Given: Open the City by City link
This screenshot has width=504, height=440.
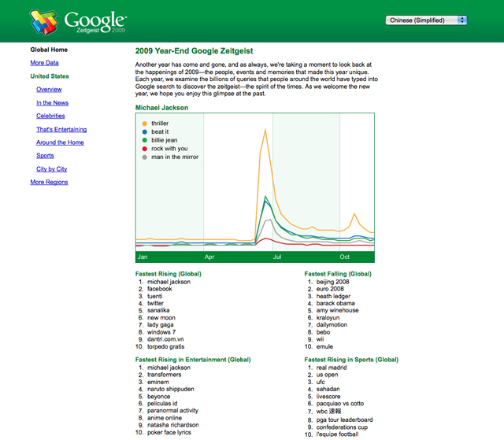Looking at the screenshot, I should [52, 169].
